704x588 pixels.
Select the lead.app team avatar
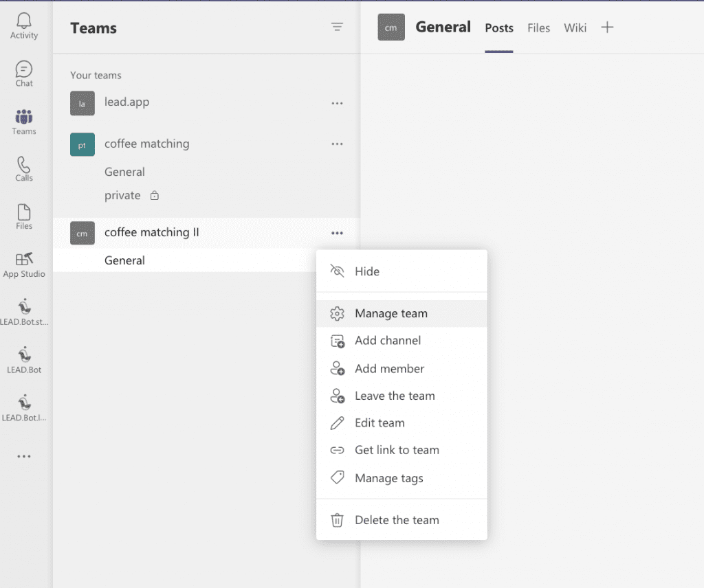(x=82, y=104)
